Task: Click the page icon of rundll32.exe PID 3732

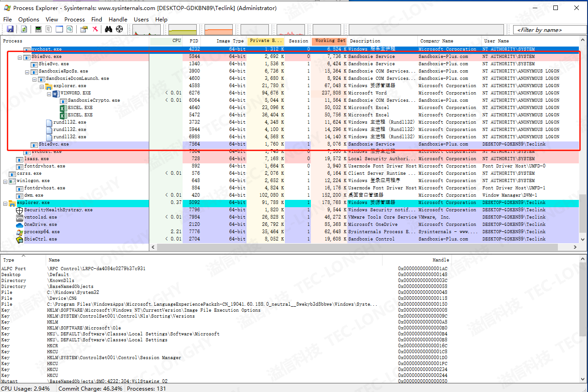Action: (49, 122)
